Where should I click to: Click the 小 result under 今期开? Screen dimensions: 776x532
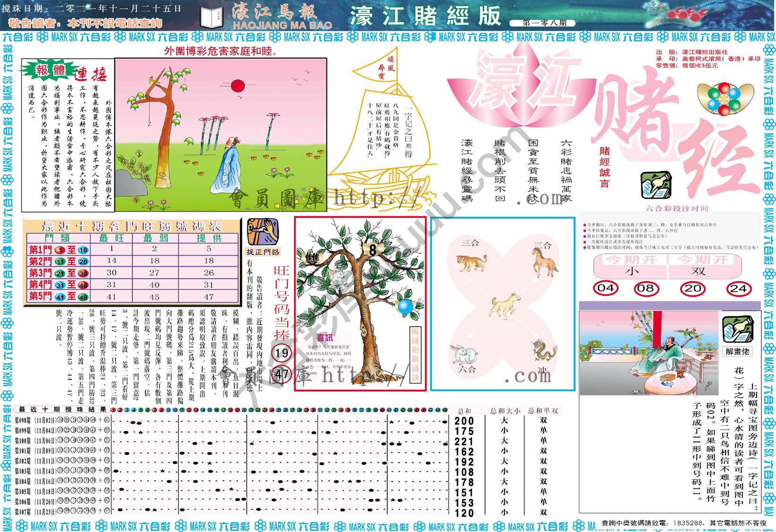(x=631, y=270)
